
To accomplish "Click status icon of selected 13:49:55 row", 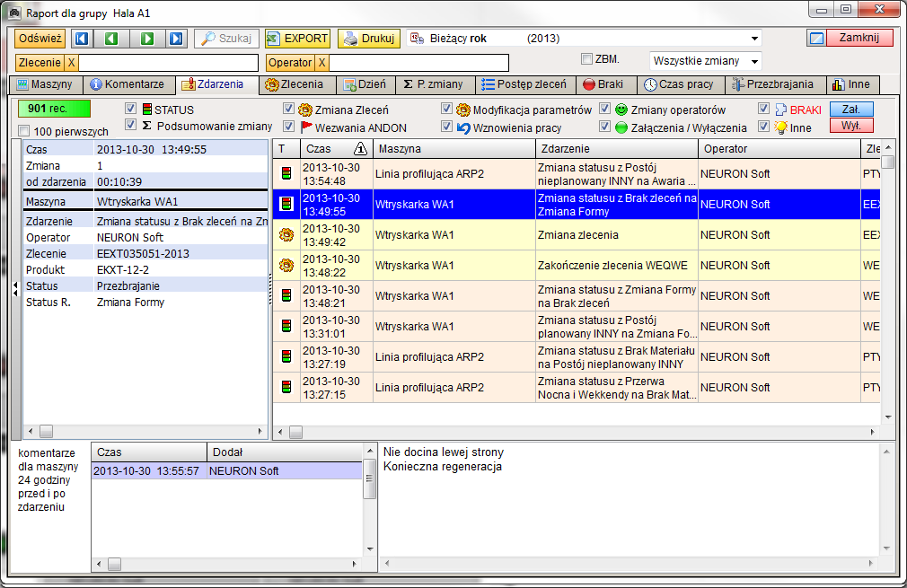I will tap(286, 204).
